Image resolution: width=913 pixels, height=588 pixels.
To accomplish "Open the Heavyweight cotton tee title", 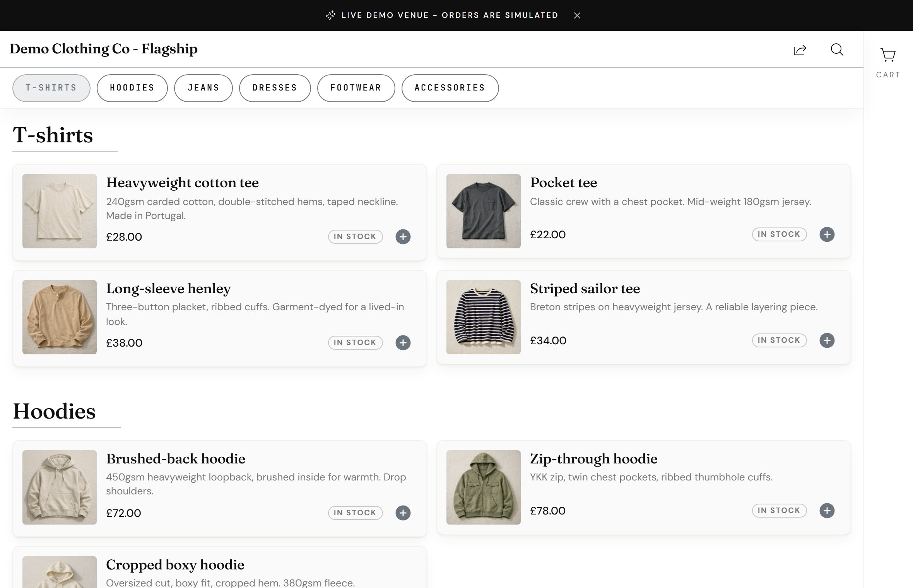I will [182, 183].
